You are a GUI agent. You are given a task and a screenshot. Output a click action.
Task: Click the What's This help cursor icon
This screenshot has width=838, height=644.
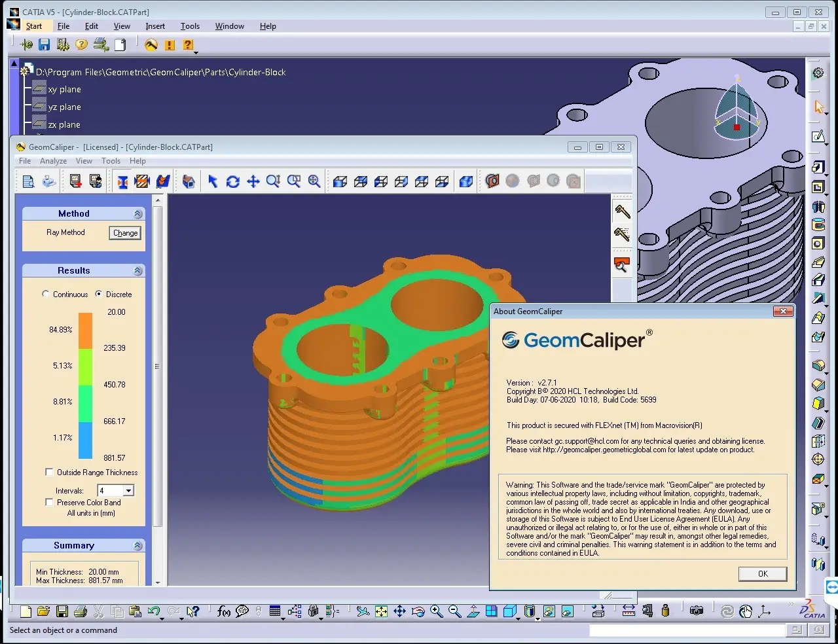point(192,611)
